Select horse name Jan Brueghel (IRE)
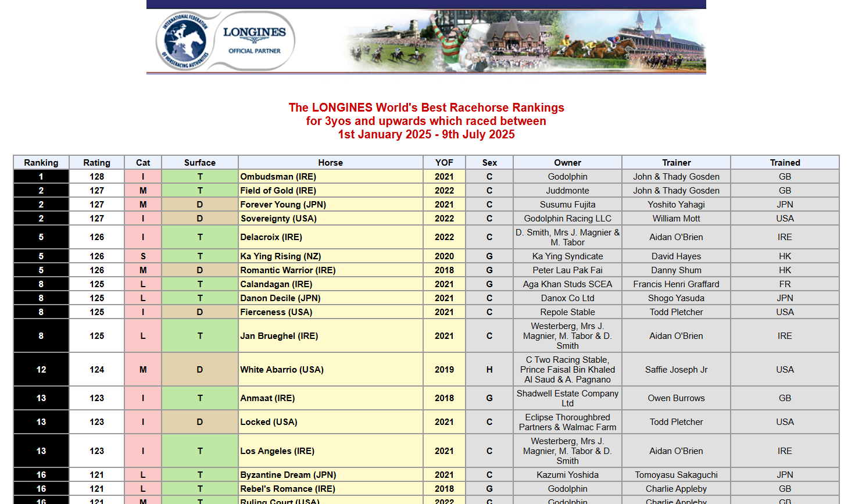The height and width of the screenshot is (504, 855). coord(279,336)
